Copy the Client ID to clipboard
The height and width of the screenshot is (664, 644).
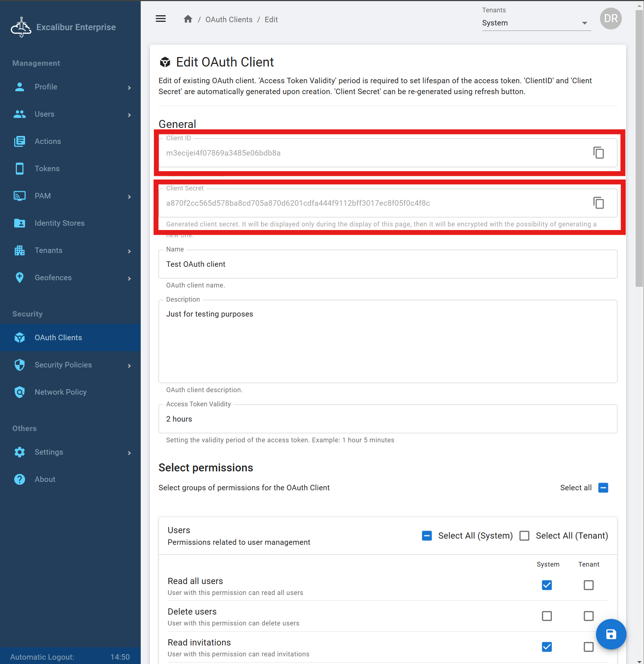coord(598,153)
